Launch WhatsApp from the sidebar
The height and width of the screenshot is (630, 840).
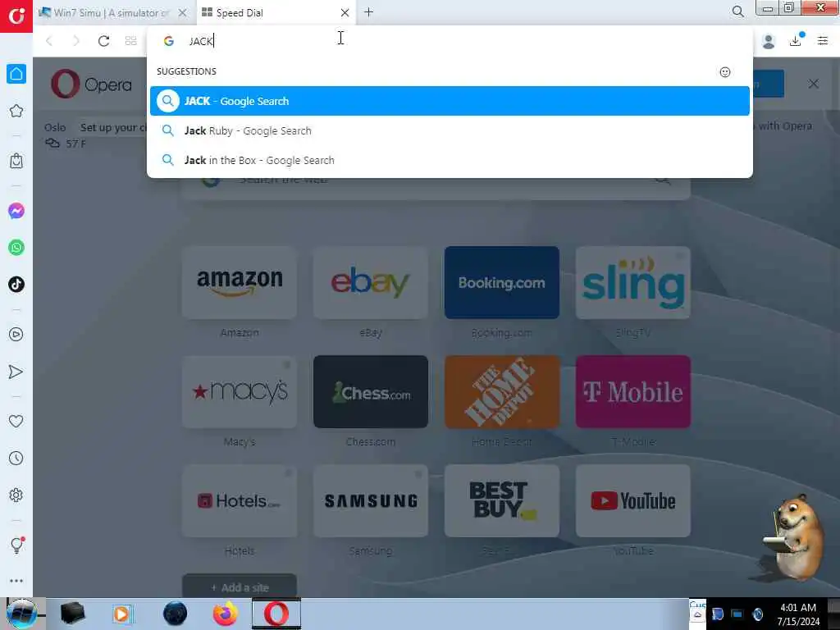pyautogui.click(x=16, y=248)
